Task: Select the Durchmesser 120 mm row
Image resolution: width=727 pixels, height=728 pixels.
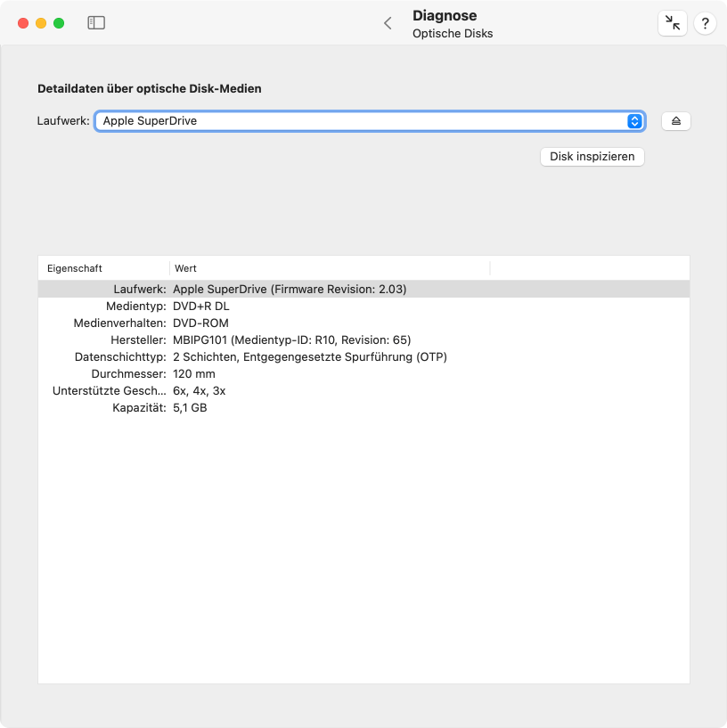Action: click(363, 373)
